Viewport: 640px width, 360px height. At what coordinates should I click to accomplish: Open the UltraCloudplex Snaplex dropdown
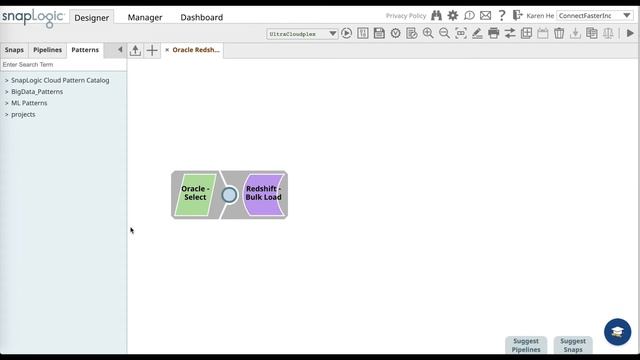tap(302, 34)
